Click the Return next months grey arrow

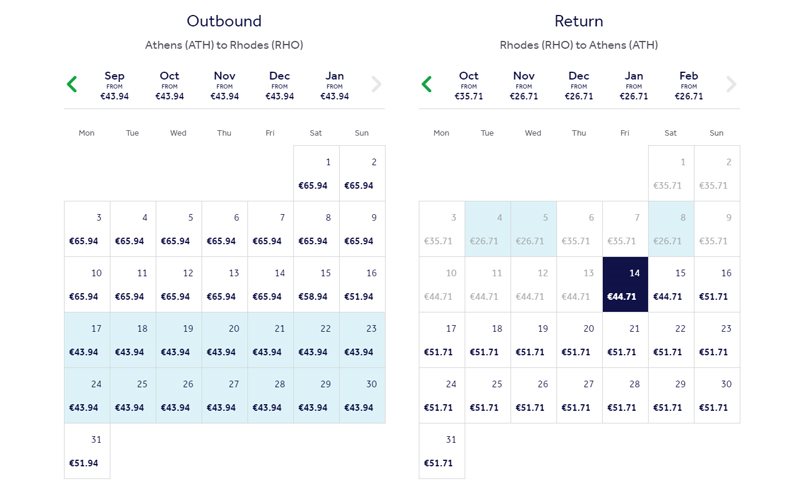[731, 85]
